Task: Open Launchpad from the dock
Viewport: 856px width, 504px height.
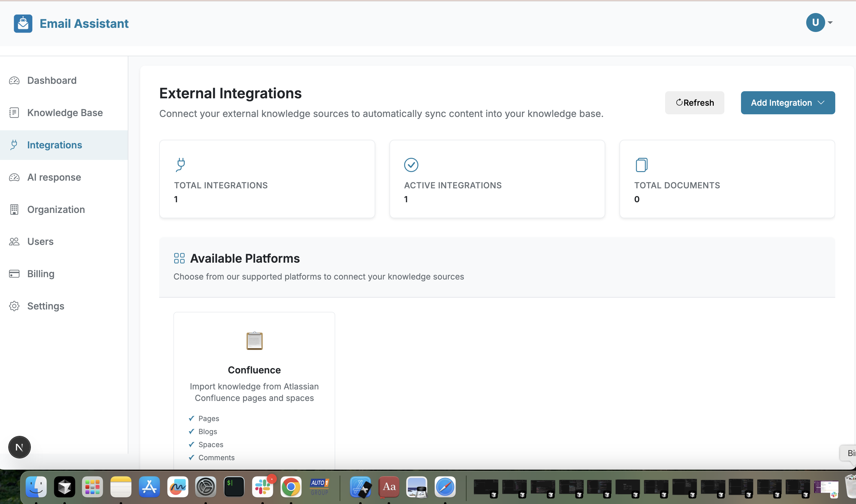Action: tap(92, 487)
